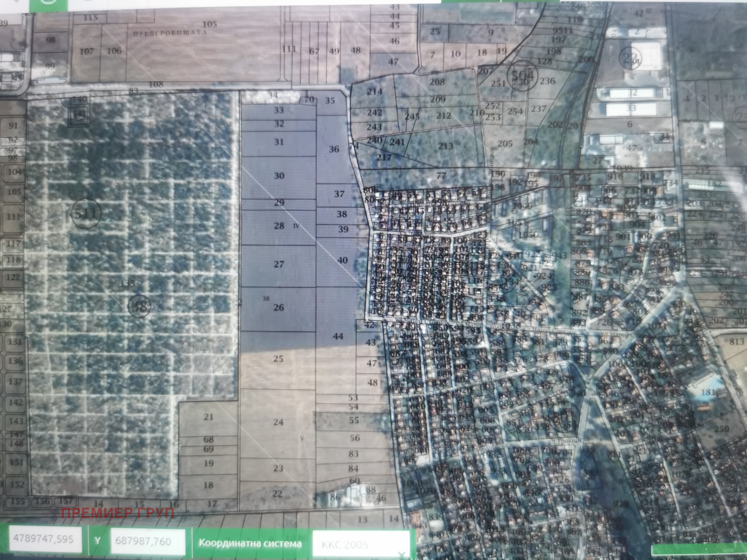Select parcel 26 in the shaded block

click(x=279, y=308)
